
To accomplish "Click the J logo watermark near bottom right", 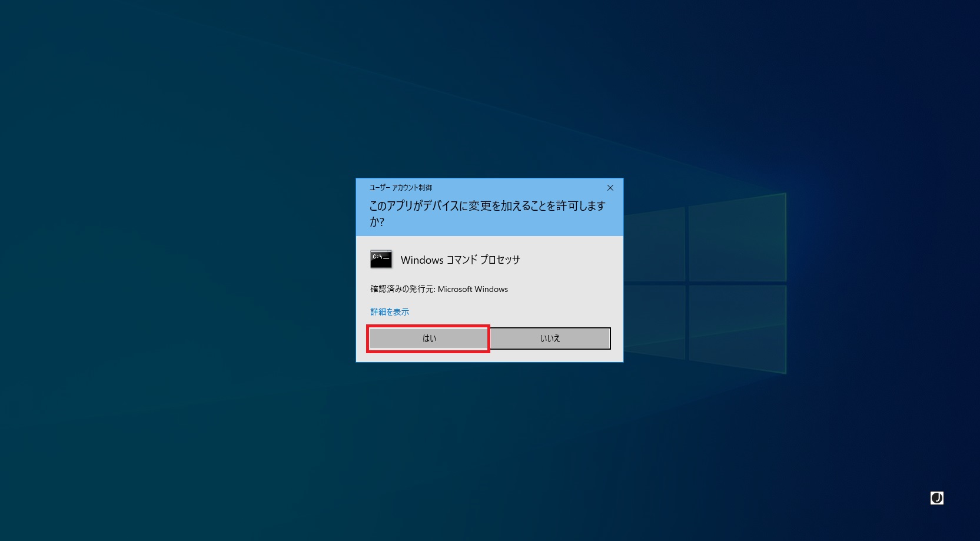I will point(936,498).
